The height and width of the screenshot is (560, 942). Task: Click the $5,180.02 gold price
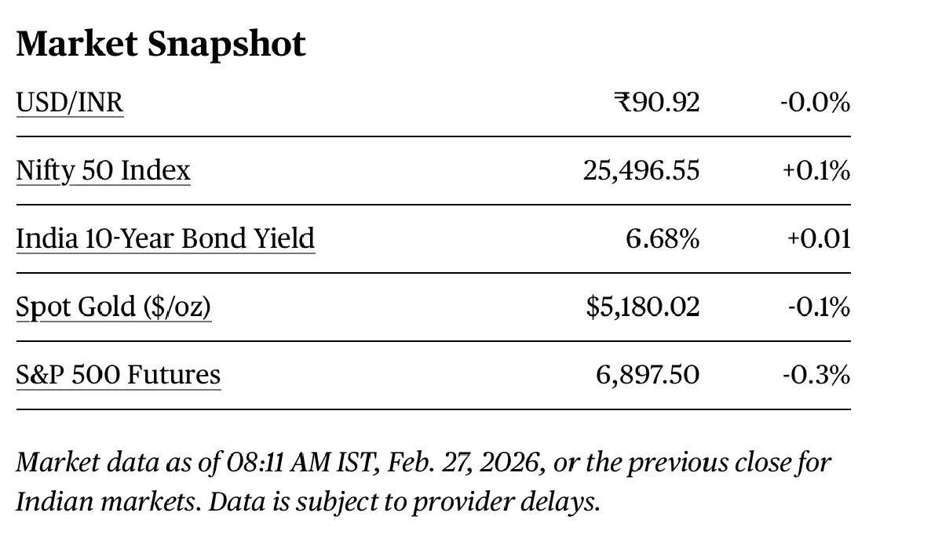642,307
